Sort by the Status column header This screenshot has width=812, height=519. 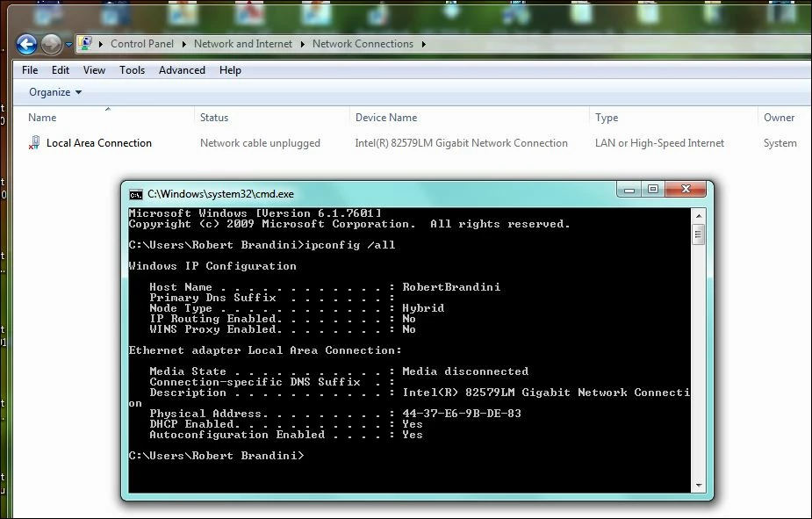214,118
